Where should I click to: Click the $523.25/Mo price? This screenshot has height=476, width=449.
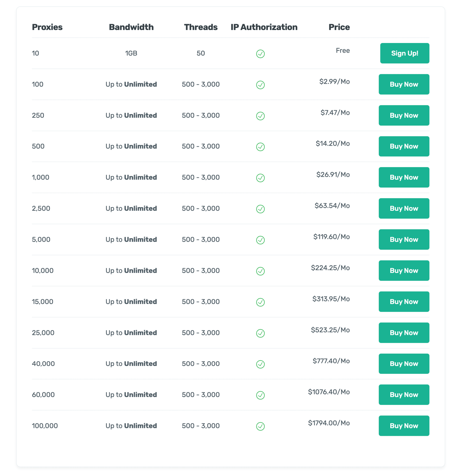click(330, 330)
